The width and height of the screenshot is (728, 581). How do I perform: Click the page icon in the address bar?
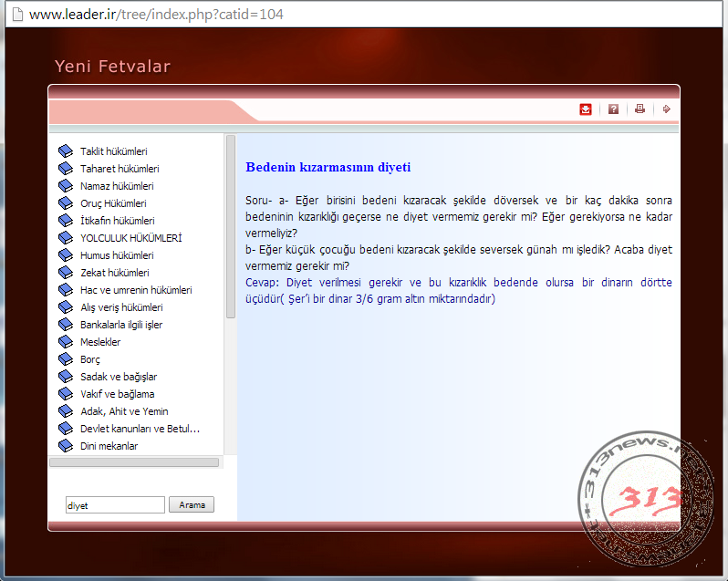click(x=17, y=15)
